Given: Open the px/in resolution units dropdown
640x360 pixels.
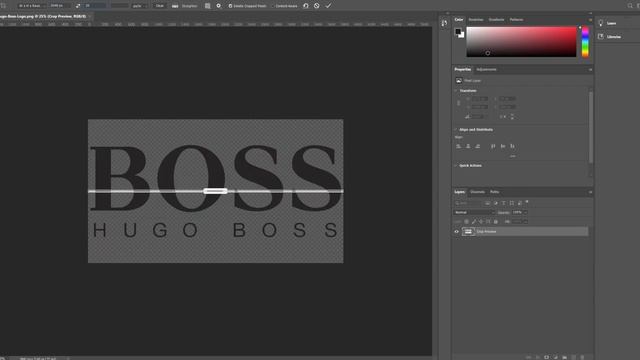Looking at the screenshot, I should pyautogui.click(x=140, y=6).
